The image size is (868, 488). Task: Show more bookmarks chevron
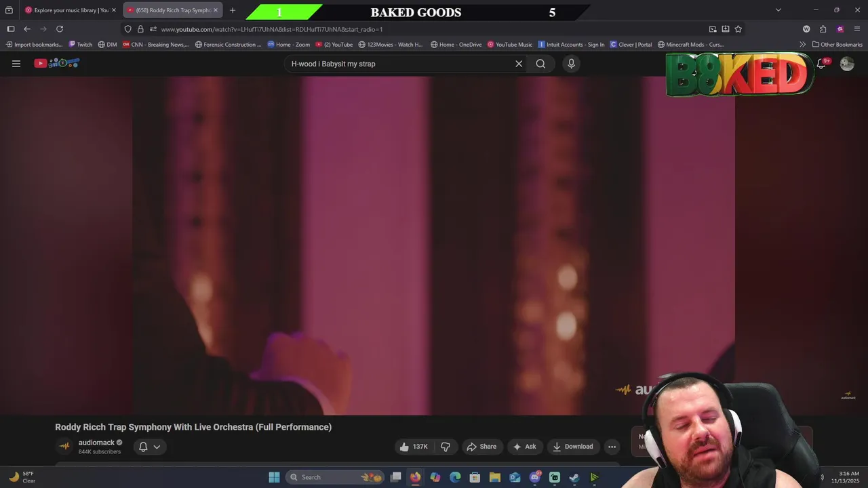[x=803, y=45]
